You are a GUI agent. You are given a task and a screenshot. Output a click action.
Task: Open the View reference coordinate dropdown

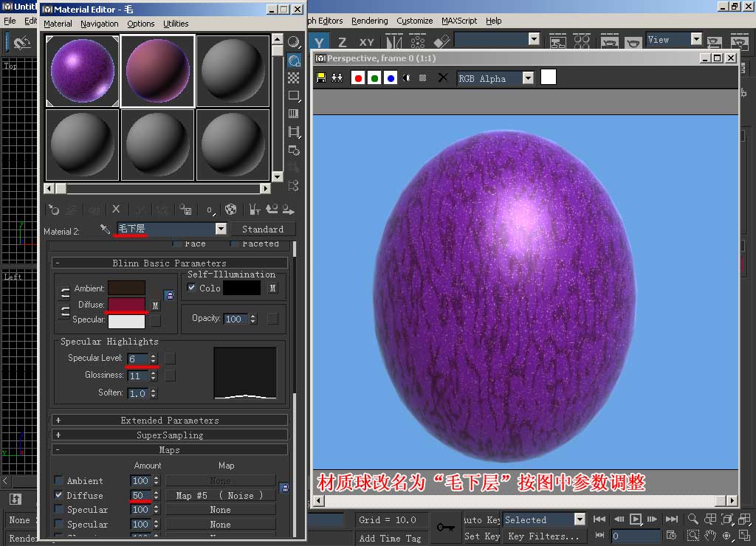(695, 39)
